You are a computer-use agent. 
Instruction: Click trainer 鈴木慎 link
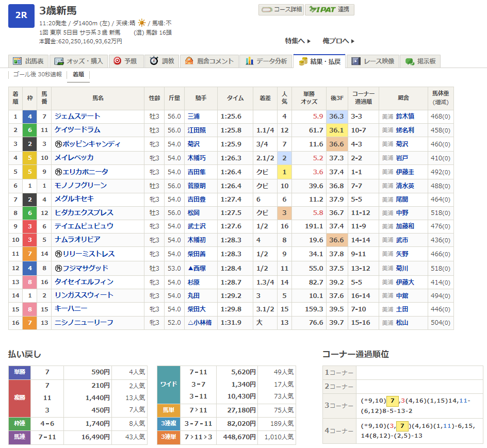[x=405, y=117]
